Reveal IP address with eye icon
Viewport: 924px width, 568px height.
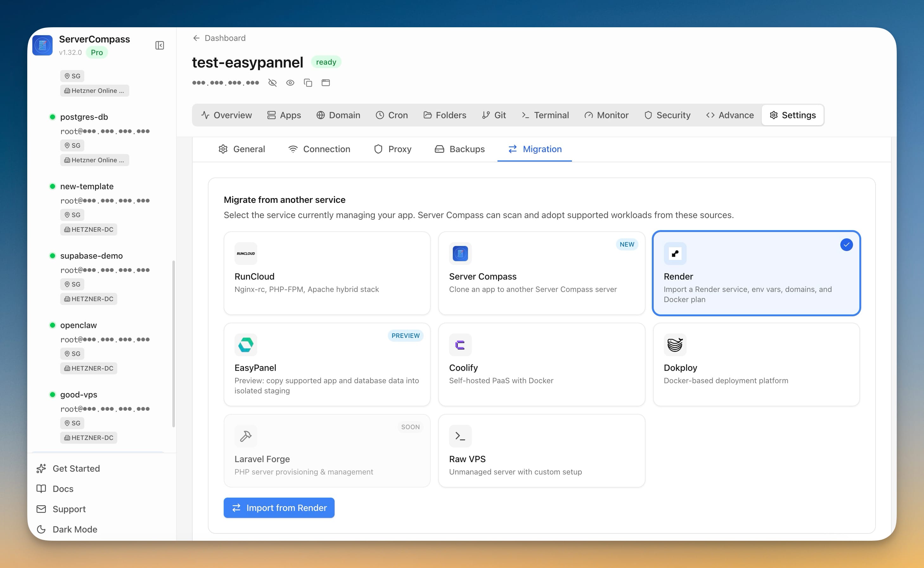pyautogui.click(x=290, y=83)
